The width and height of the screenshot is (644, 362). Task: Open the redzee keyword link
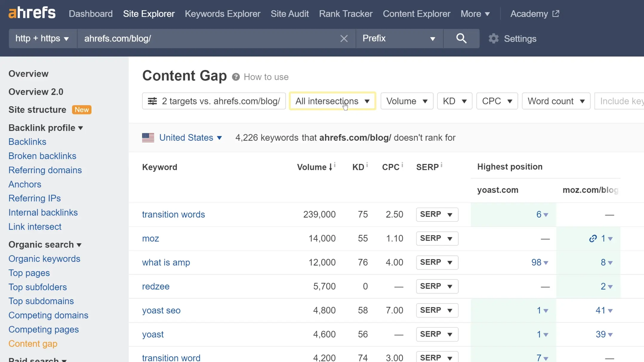click(156, 286)
